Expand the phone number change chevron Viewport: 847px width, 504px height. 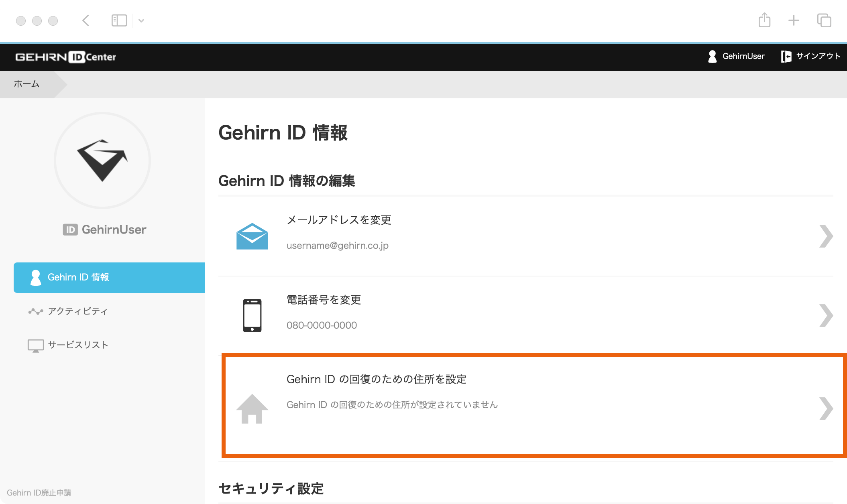(x=826, y=315)
